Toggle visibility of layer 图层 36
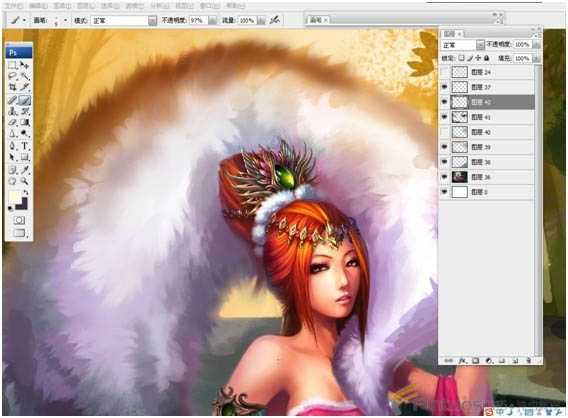 coord(445,177)
